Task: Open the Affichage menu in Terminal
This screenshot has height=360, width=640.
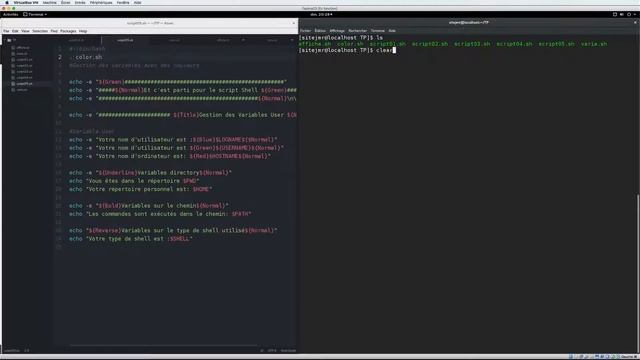Action: (x=337, y=31)
